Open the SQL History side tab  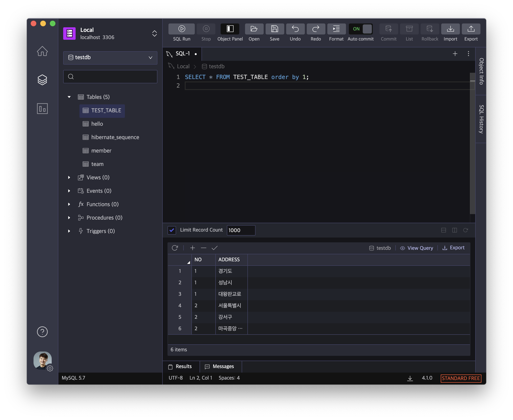[481, 119]
